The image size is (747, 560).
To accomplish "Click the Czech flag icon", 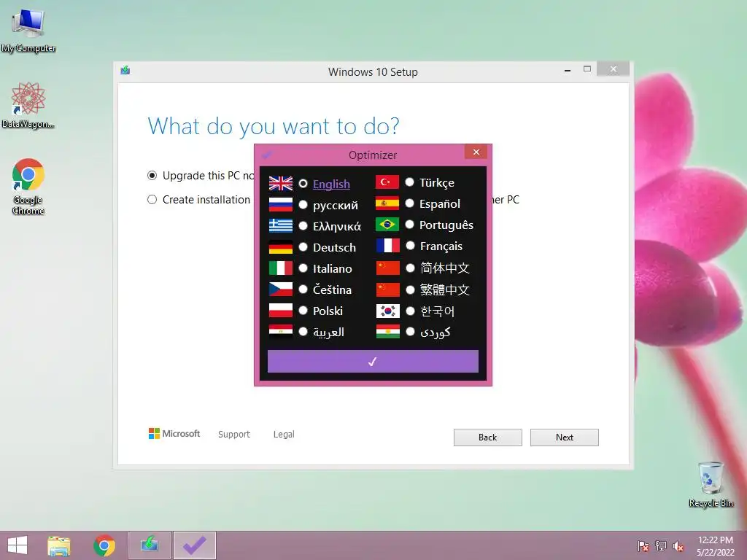I will (281, 289).
